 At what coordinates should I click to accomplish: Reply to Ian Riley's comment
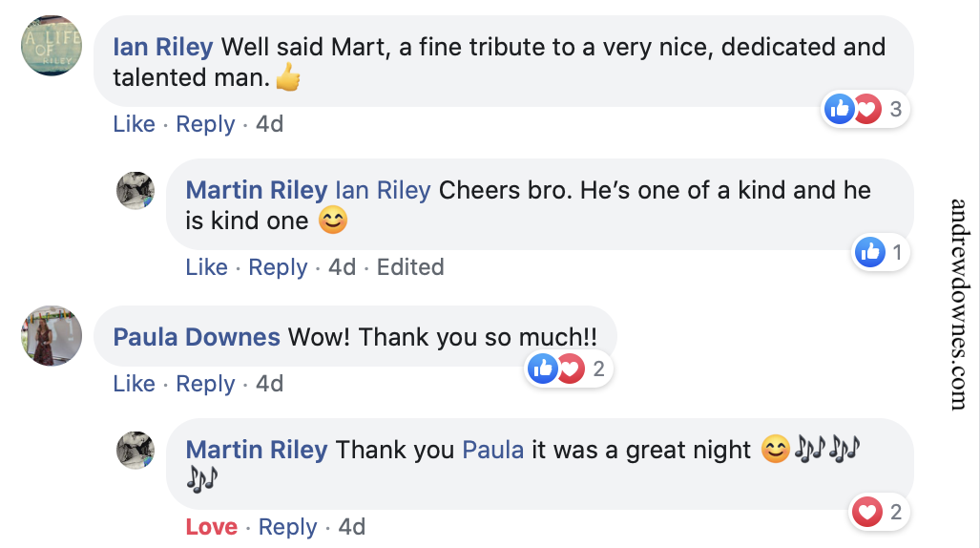tap(205, 124)
